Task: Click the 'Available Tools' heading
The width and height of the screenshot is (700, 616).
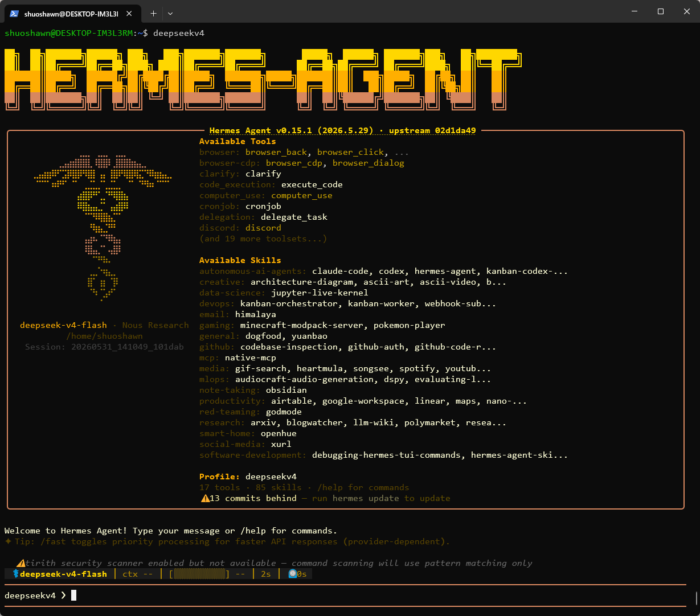Action: 238,141
